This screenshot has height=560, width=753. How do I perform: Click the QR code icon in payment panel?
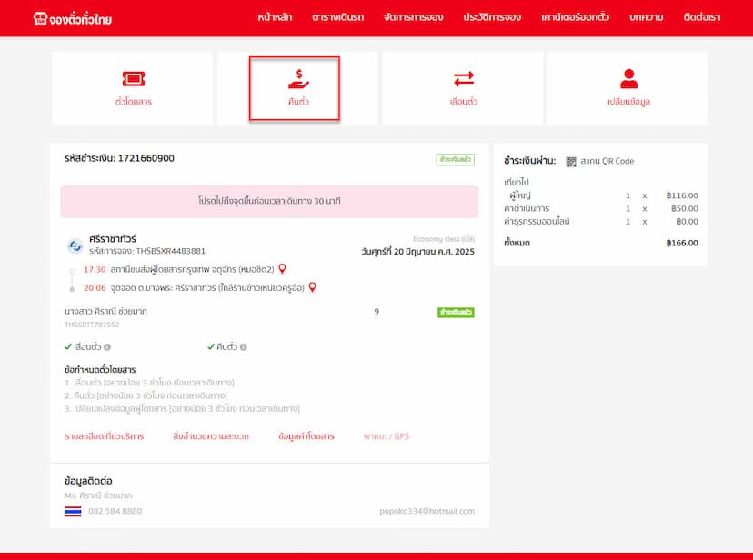[571, 161]
